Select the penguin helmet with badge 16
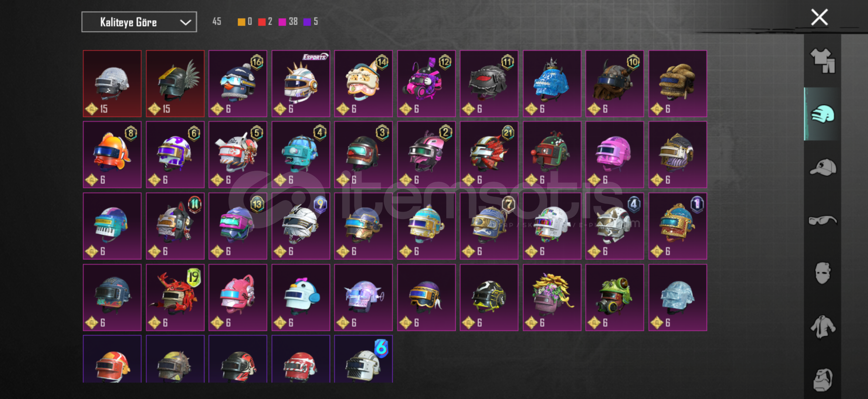The height and width of the screenshot is (399, 868). pyautogui.click(x=238, y=83)
